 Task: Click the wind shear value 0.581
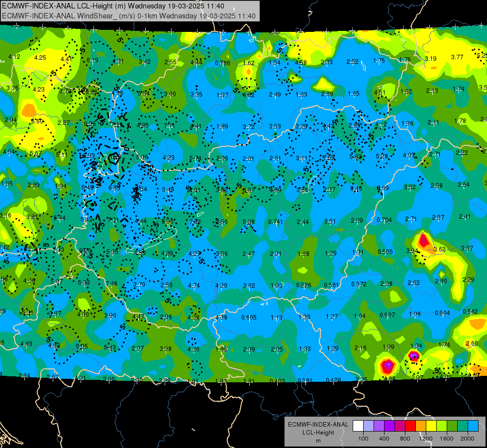(331, 285)
